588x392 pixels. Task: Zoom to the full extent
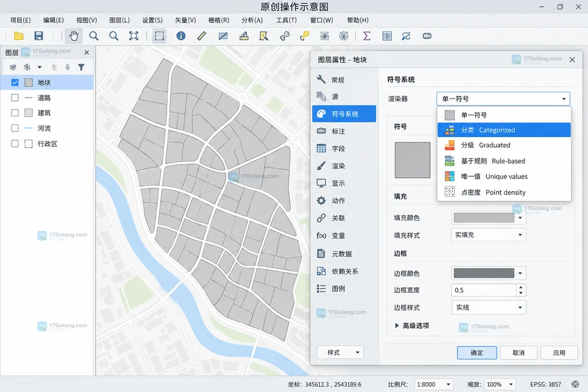(x=134, y=36)
